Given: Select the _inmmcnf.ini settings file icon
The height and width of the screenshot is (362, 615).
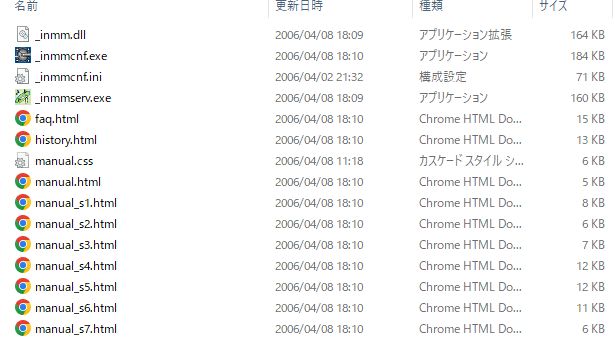Looking at the screenshot, I should (x=22, y=76).
